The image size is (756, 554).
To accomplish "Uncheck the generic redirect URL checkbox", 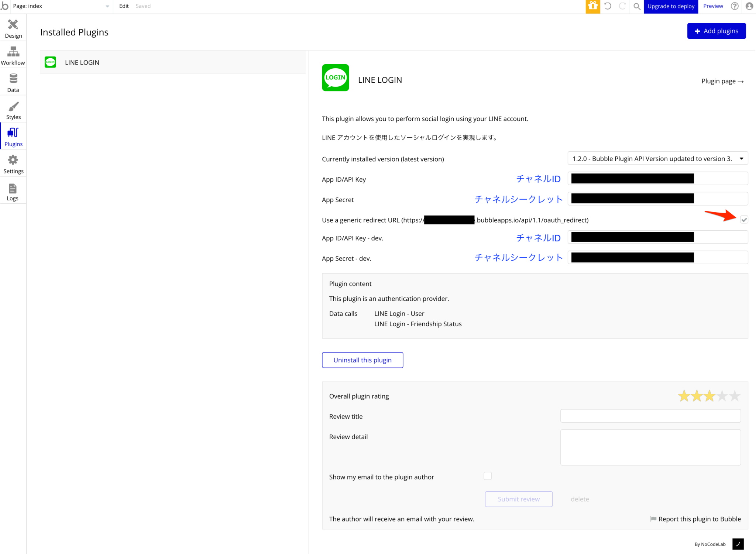I will [744, 219].
